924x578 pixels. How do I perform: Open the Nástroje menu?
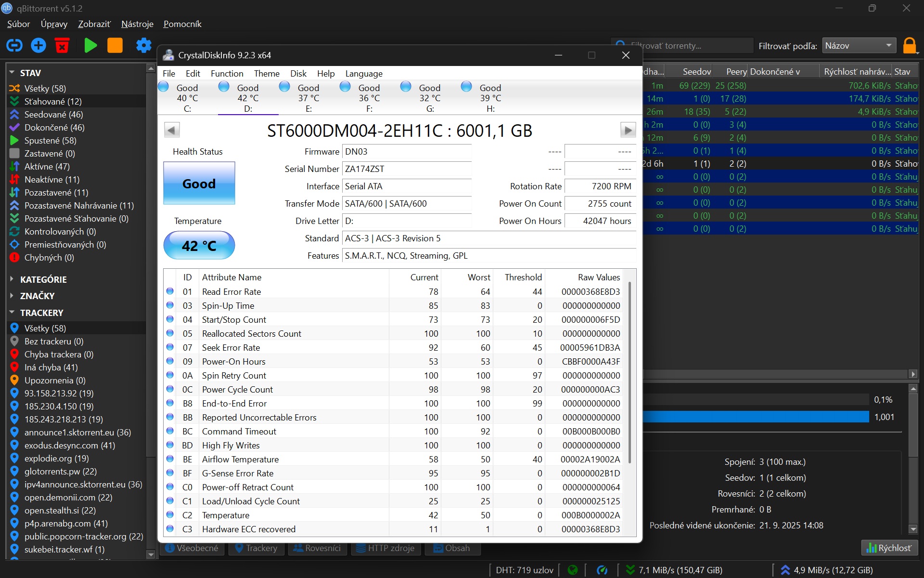137,24
